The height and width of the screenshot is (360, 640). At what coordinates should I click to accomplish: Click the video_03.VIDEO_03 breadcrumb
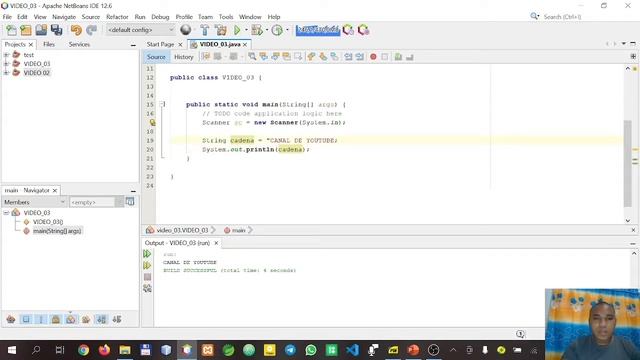coord(182,230)
